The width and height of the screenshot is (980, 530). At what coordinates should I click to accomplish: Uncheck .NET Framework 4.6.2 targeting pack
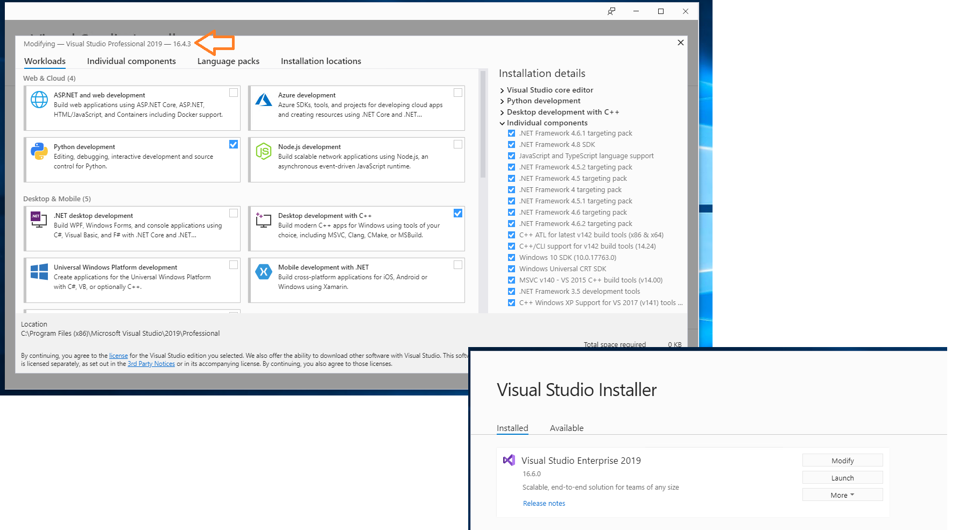coord(512,224)
